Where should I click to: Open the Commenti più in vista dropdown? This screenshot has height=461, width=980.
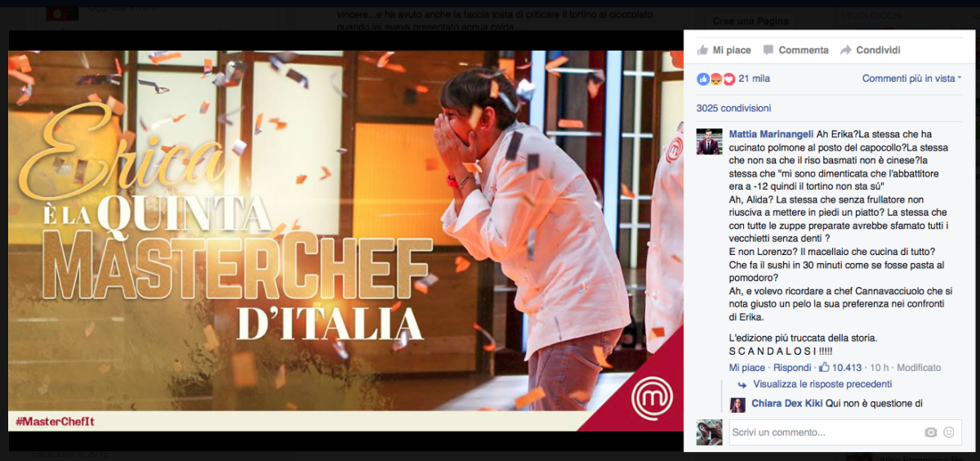pyautogui.click(x=911, y=78)
